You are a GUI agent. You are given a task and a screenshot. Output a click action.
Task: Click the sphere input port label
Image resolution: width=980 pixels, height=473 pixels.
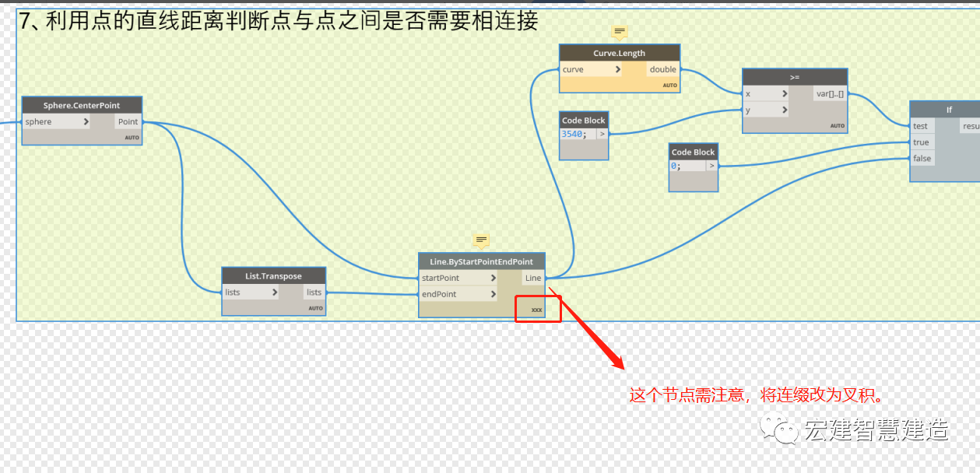38,121
